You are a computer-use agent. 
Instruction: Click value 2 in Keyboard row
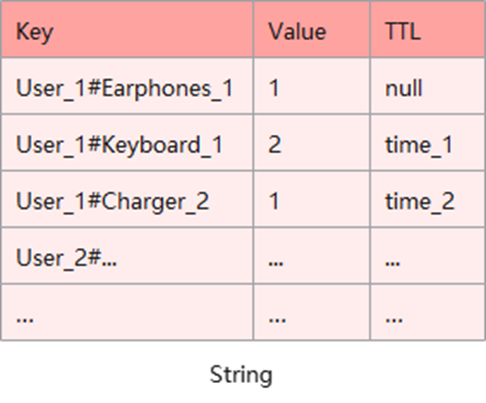tap(312, 143)
